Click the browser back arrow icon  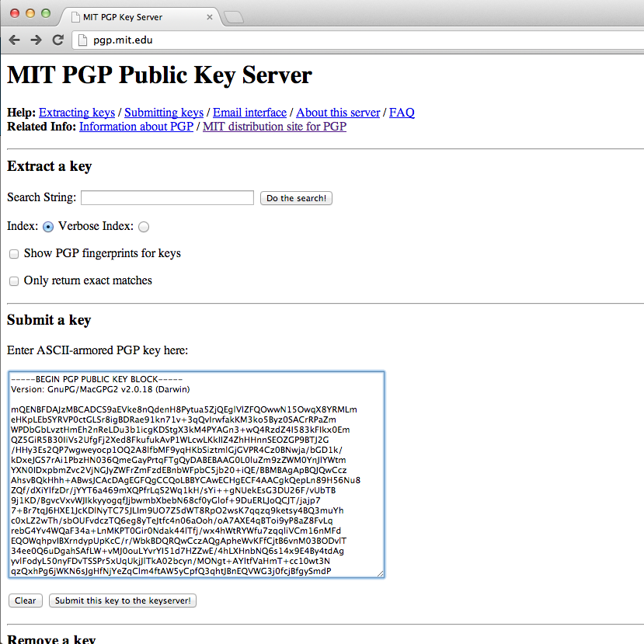pyautogui.click(x=14, y=40)
